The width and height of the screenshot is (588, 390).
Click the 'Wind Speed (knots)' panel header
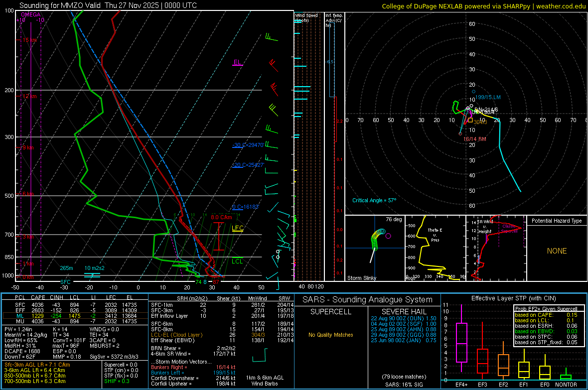coord(306,17)
